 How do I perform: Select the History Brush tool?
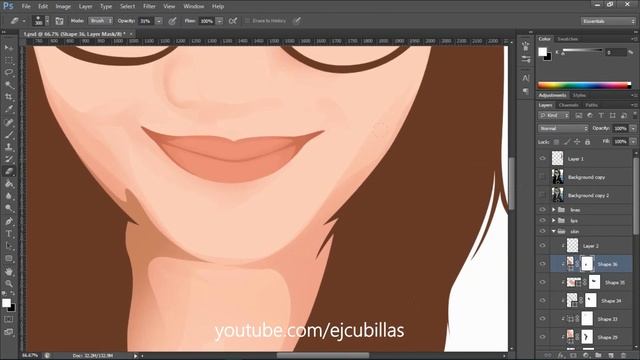click(x=9, y=159)
